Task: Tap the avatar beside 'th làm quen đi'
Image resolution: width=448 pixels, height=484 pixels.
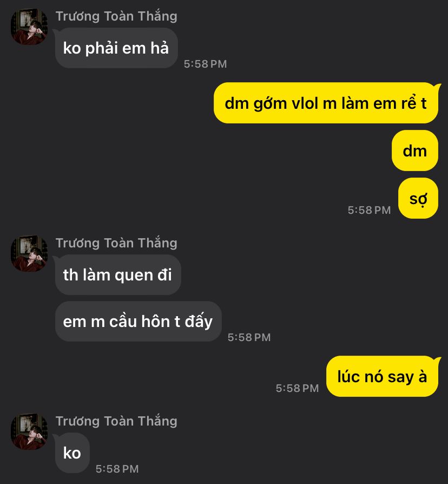Action: 29,253
